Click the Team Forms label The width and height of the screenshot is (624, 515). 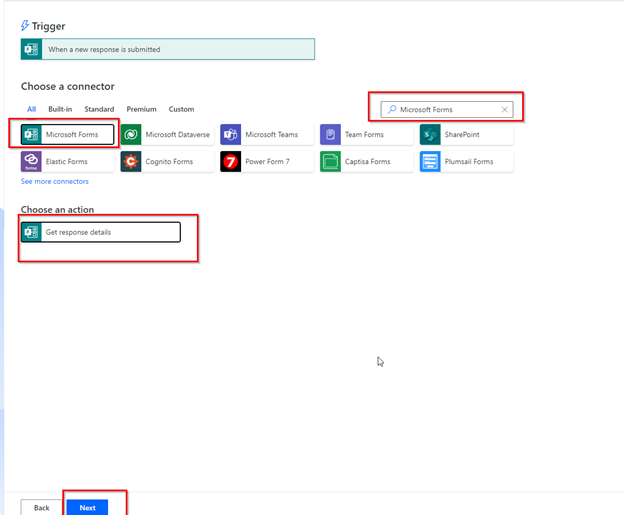click(364, 135)
